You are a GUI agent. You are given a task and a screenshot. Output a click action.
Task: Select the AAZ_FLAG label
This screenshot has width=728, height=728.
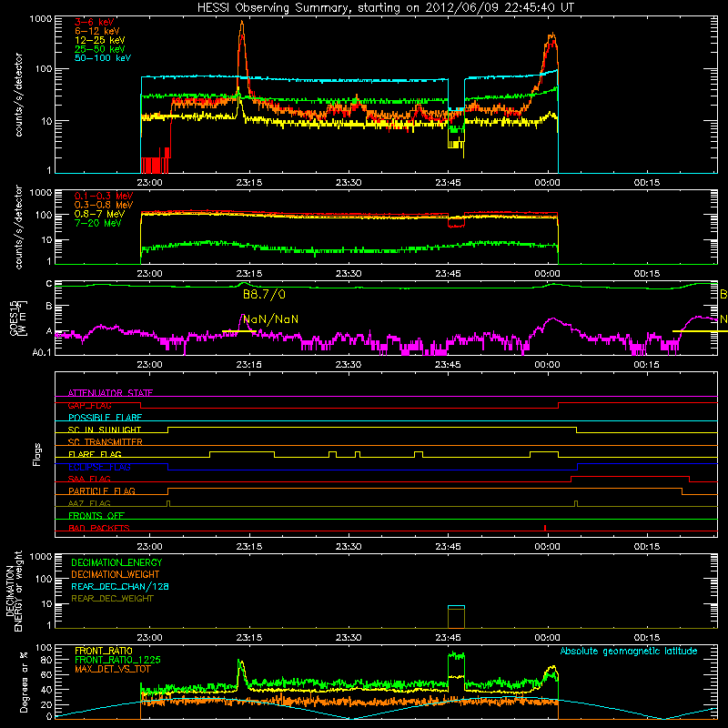89,504
